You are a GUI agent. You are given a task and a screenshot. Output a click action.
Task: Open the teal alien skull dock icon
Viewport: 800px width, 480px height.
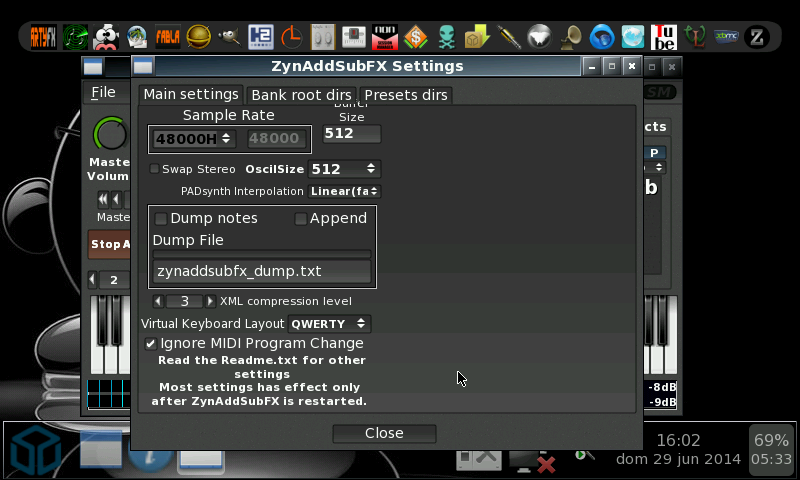pos(446,37)
